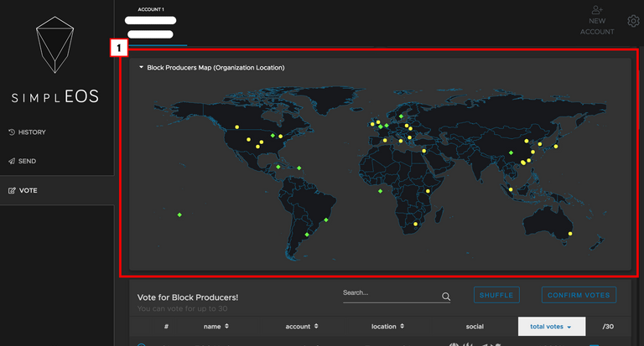Click the yellow dot in western Canada
Viewport: 644px width, 346px height.
[237, 127]
